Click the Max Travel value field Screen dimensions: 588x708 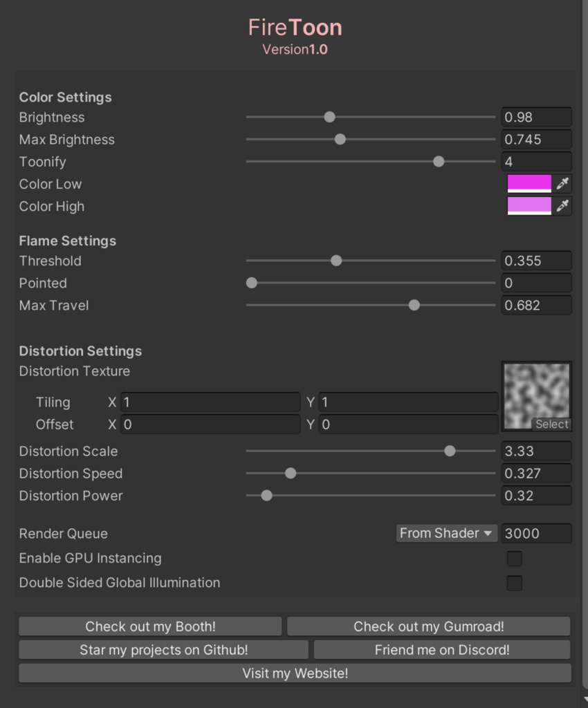[536, 305]
